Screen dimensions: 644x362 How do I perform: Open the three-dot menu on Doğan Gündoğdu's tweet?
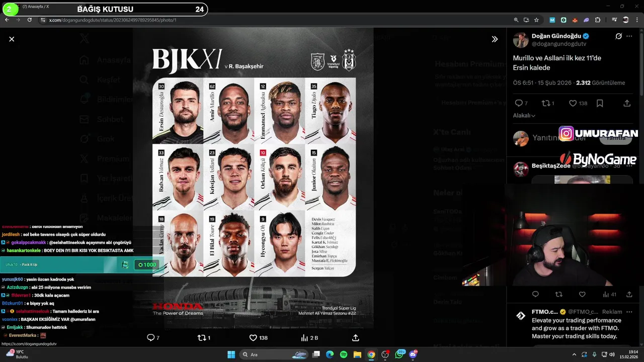[629, 36]
